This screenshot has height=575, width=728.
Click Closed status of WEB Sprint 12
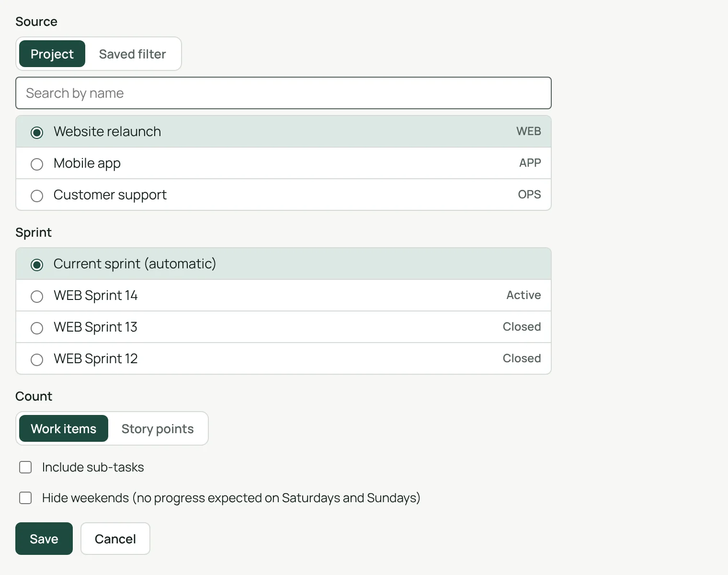[522, 358]
